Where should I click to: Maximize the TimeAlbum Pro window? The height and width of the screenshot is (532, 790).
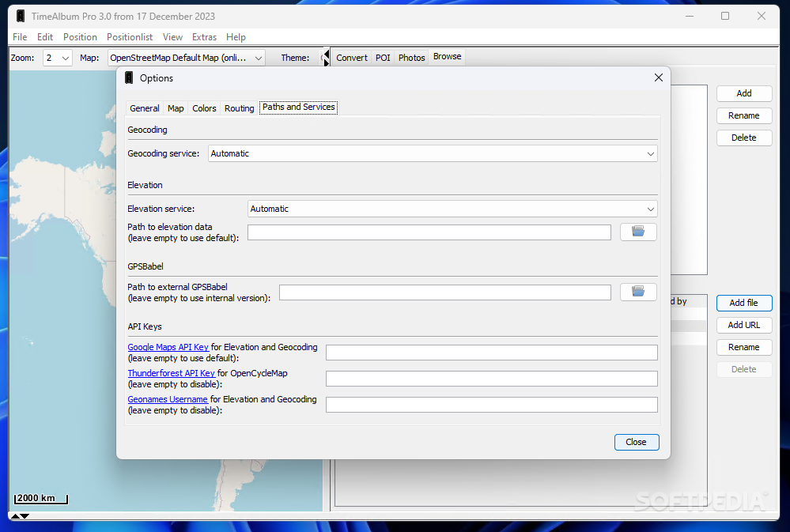pyautogui.click(x=725, y=16)
